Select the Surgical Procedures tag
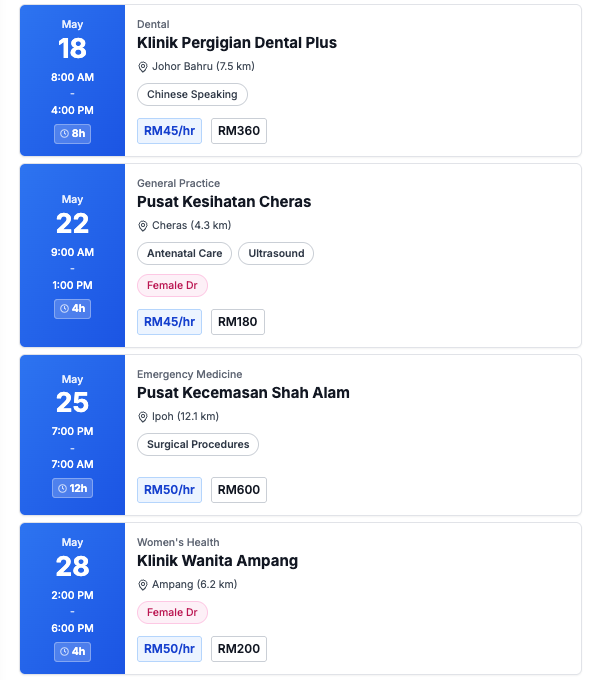Image resolution: width=593 pixels, height=680 pixels. click(198, 444)
